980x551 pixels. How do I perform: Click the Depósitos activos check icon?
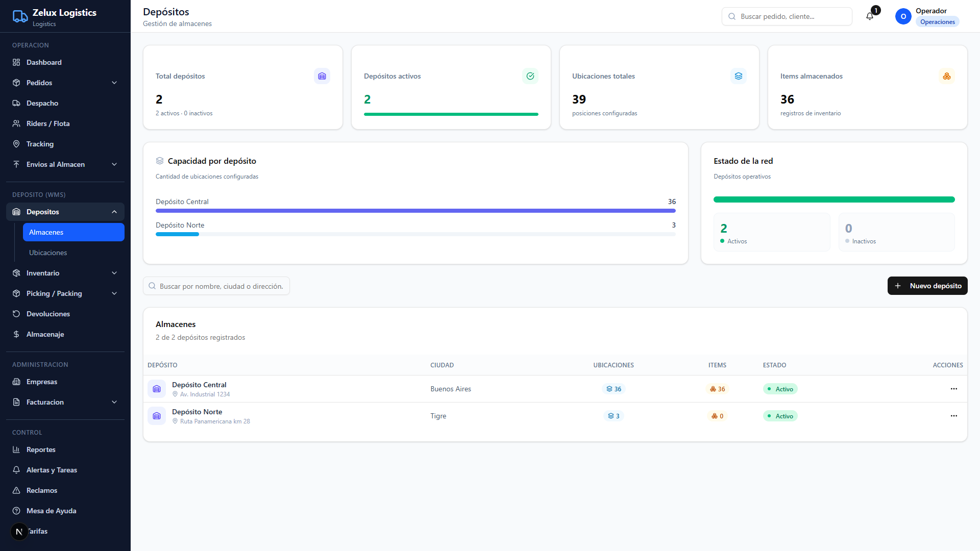click(x=530, y=76)
